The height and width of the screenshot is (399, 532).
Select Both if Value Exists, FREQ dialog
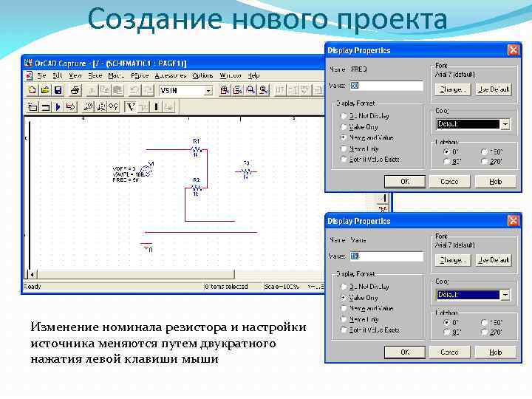(344, 159)
